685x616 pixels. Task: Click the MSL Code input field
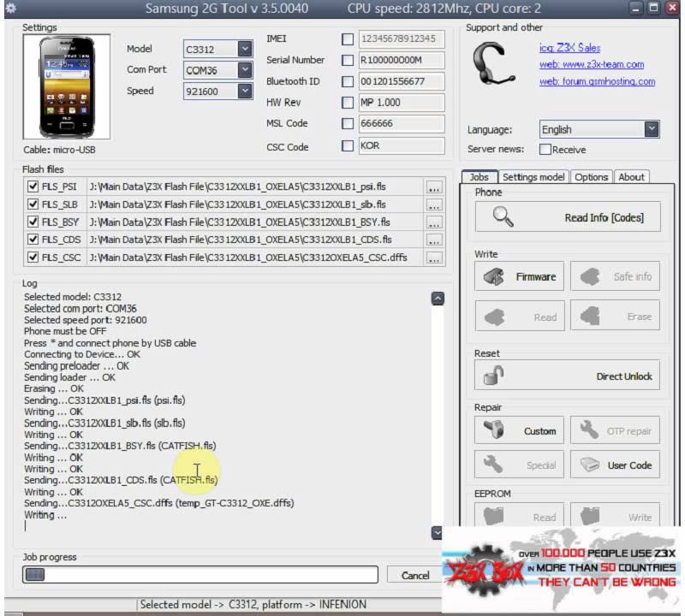coord(402,123)
